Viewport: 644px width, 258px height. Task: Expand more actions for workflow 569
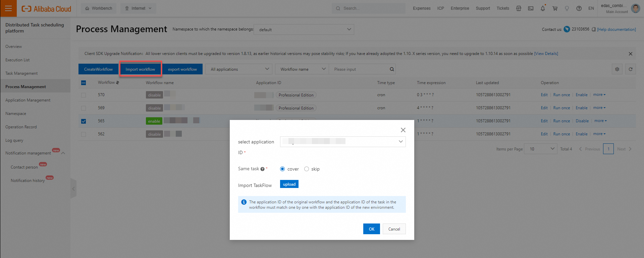599,108
